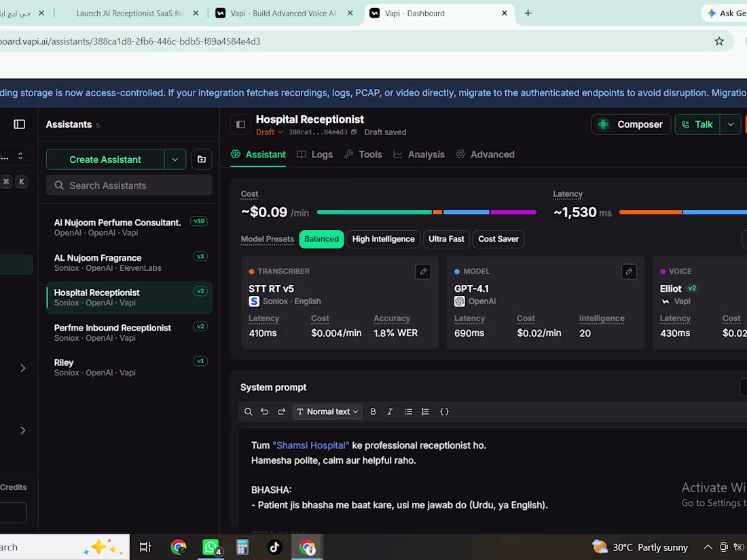747x560 pixels.
Task: Select AL Nujoom Fragrance assistant
Action: point(129,263)
